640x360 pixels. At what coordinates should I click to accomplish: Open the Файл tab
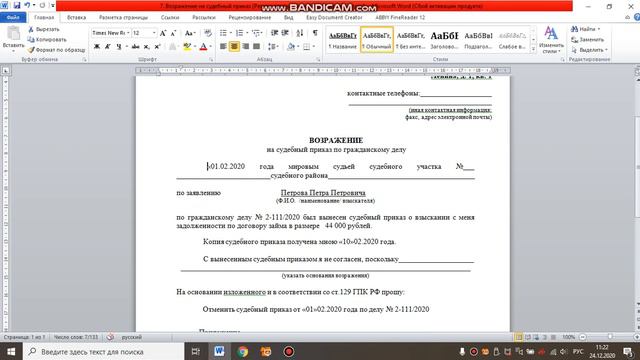pos(13,18)
